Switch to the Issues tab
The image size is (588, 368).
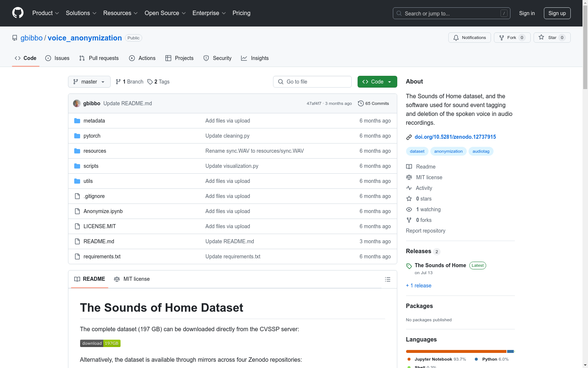coord(57,58)
